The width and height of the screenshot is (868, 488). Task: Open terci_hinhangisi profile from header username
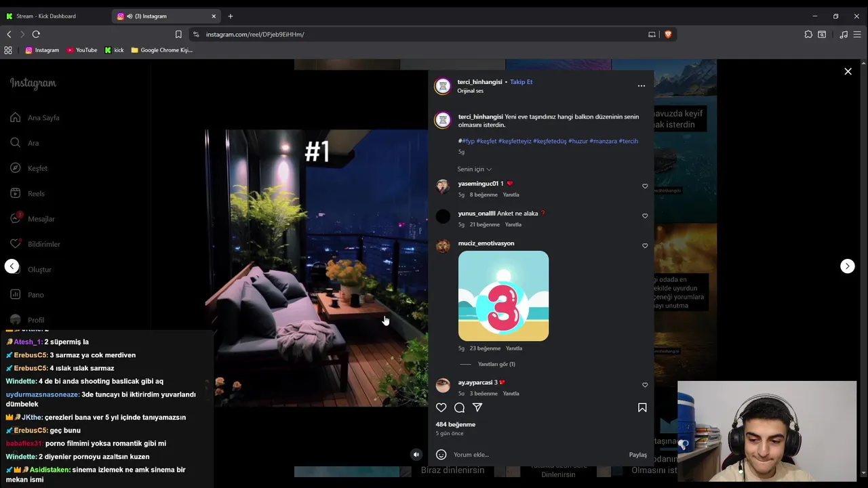click(479, 82)
